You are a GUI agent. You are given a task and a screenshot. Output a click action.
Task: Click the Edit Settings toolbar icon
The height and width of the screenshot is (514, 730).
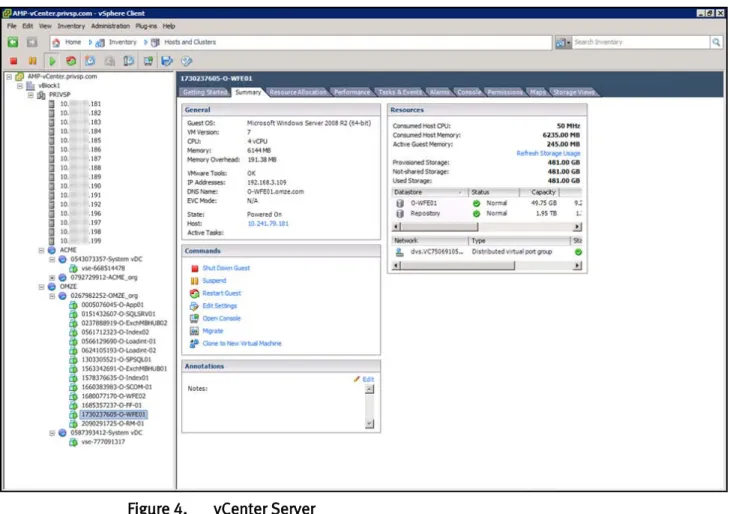186,61
